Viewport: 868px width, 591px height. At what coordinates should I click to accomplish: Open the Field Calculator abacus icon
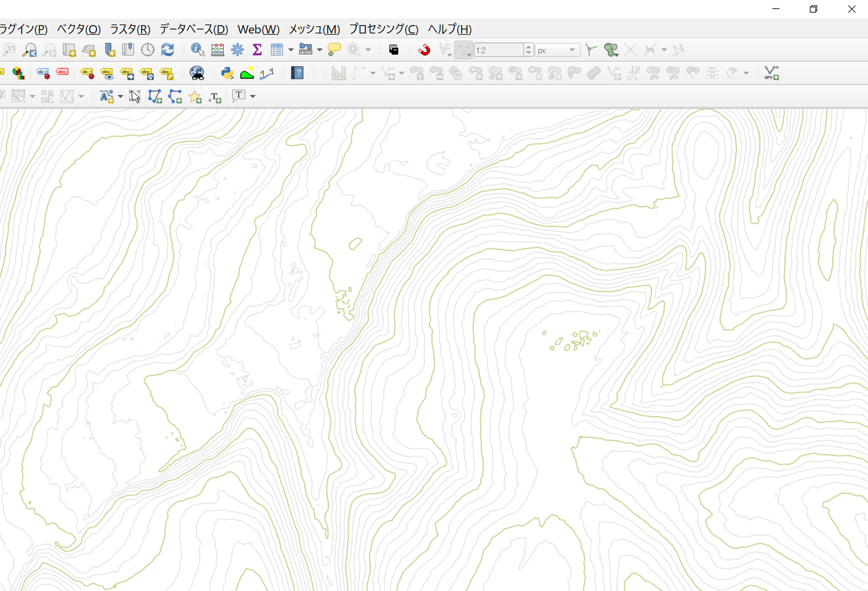218,49
